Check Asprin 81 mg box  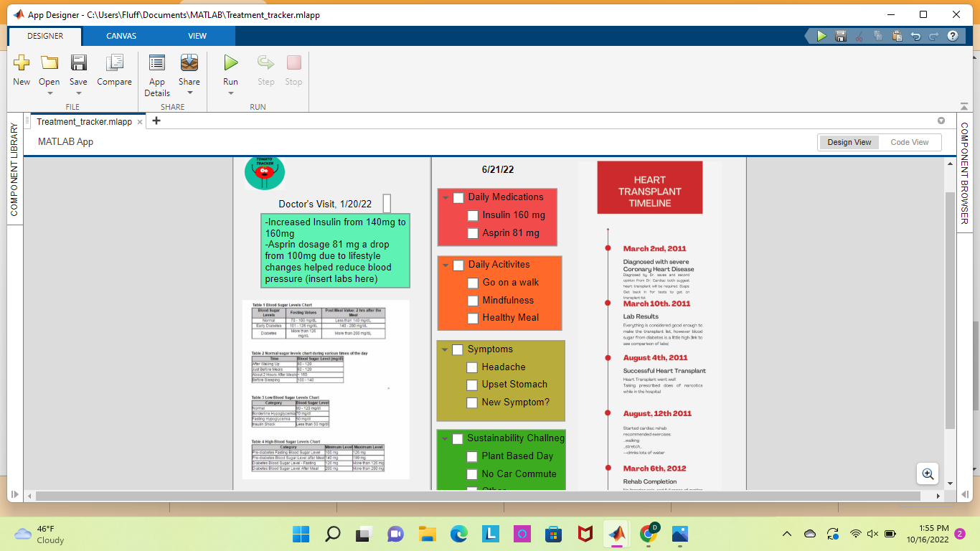[x=473, y=233]
